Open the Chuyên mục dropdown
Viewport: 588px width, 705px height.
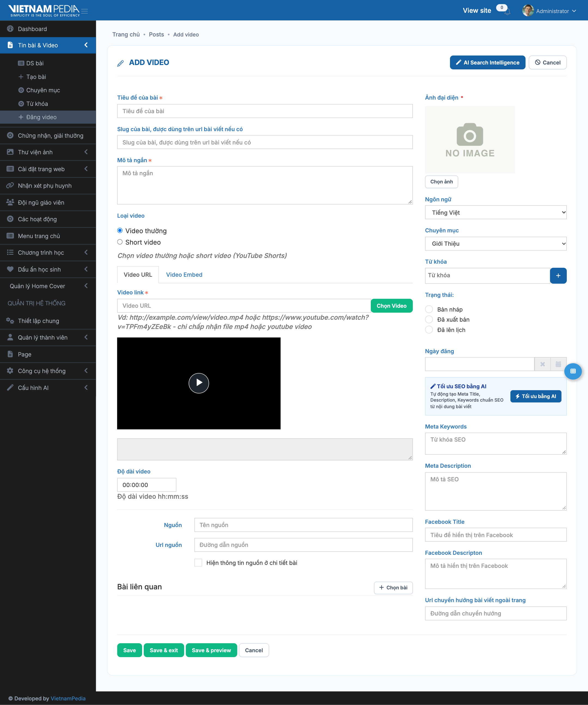click(496, 244)
